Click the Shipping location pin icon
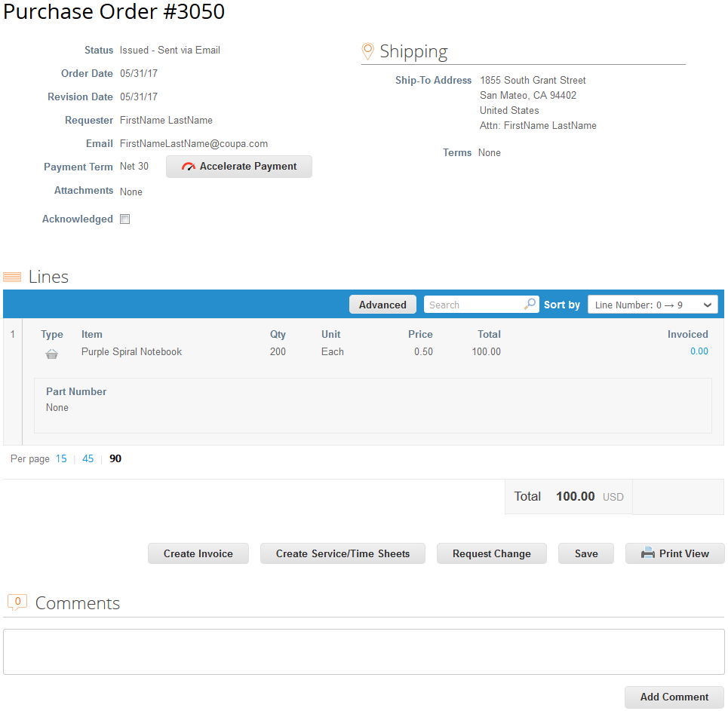 367,51
